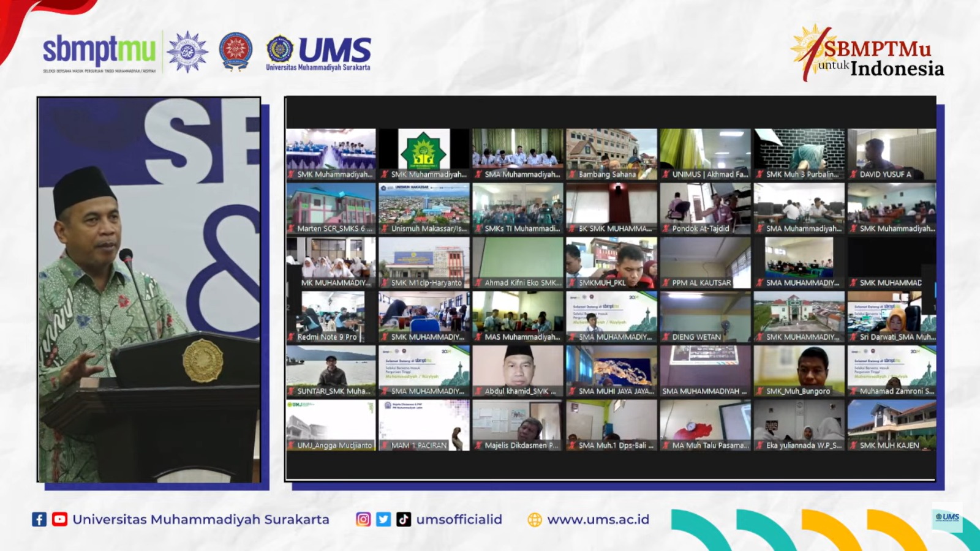Select the Ahmad Kifni Eko SMK video tile

click(x=518, y=263)
